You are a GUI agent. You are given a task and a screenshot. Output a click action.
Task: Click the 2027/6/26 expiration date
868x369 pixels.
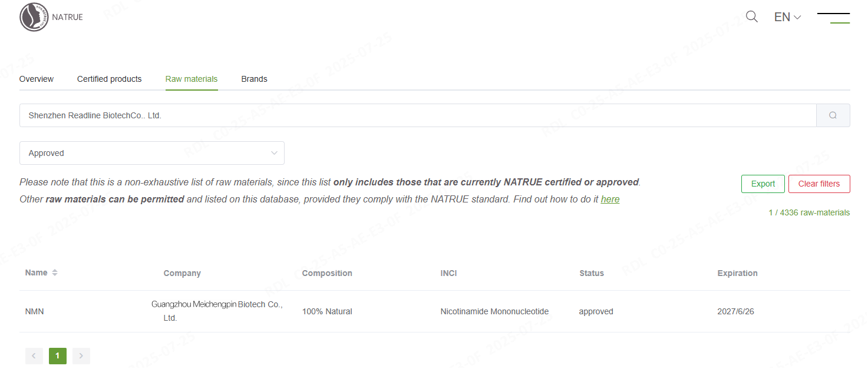coord(735,311)
